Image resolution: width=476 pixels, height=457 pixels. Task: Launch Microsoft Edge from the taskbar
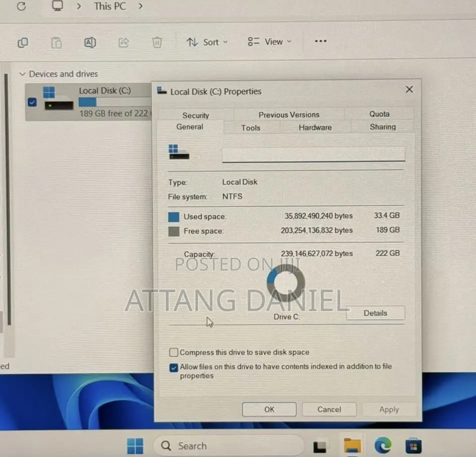[x=383, y=445]
